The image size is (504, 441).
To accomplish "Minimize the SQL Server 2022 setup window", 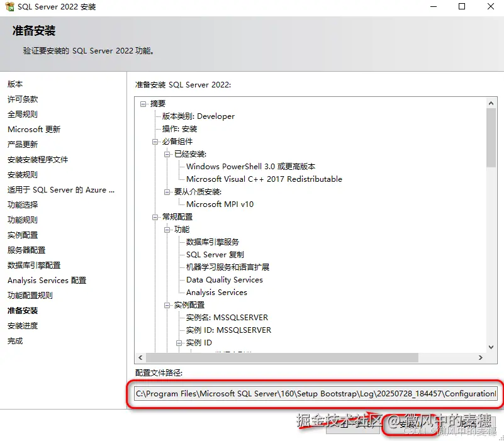I will coord(434,6).
